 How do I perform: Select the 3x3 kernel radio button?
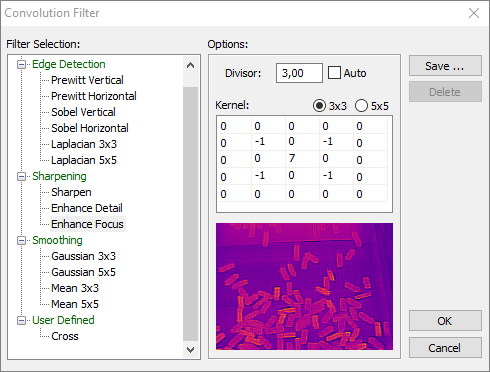point(319,106)
